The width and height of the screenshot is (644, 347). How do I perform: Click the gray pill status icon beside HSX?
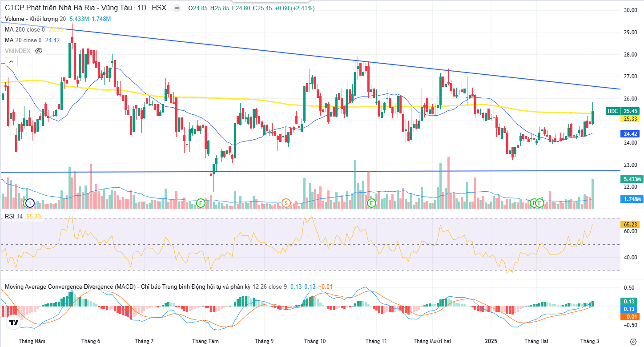click(177, 8)
